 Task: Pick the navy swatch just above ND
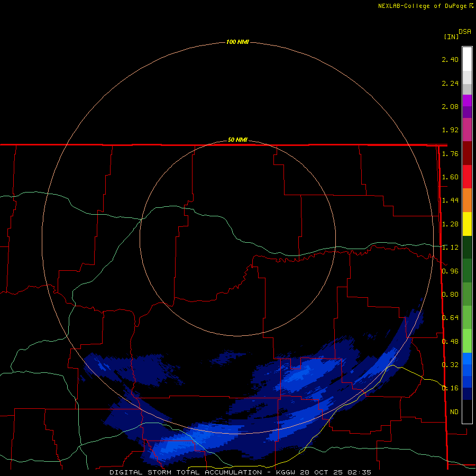tap(467, 393)
